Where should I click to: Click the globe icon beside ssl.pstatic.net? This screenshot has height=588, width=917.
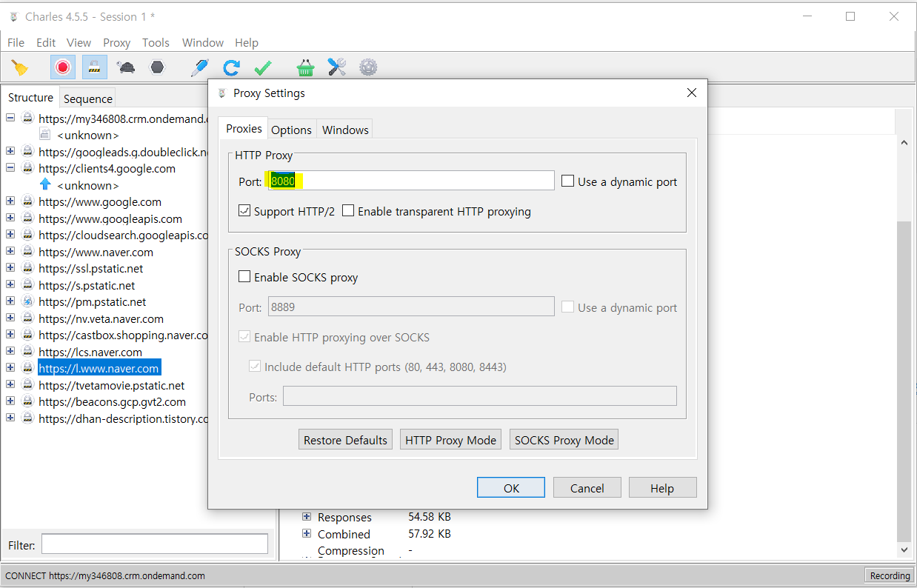point(27,268)
